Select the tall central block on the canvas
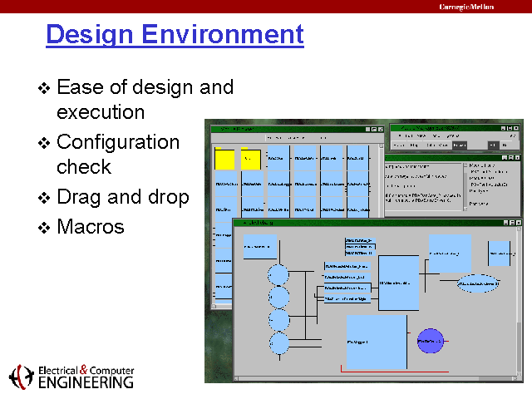Viewport: 532px width, 399px height. (398, 283)
